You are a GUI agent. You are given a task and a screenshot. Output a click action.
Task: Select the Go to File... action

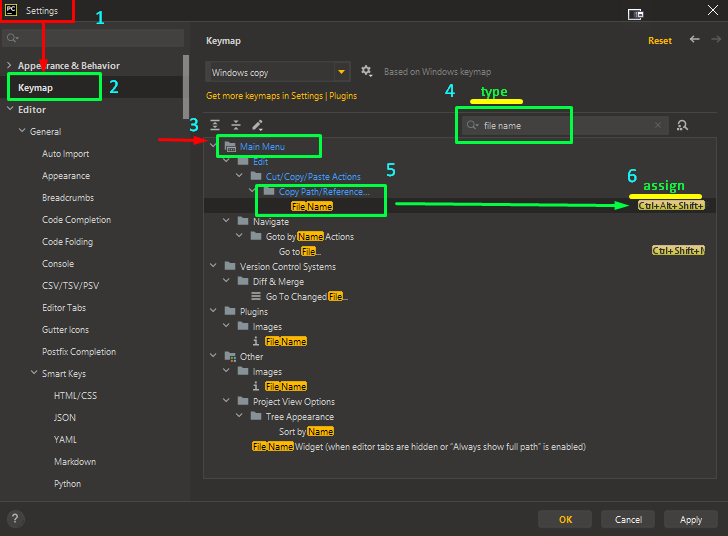(300, 251)
